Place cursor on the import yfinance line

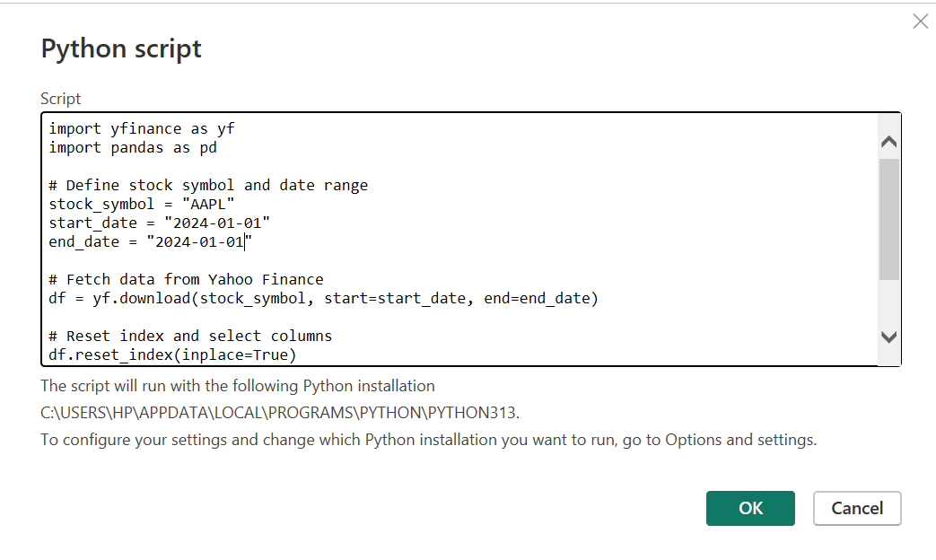click(x=141, y=128)
